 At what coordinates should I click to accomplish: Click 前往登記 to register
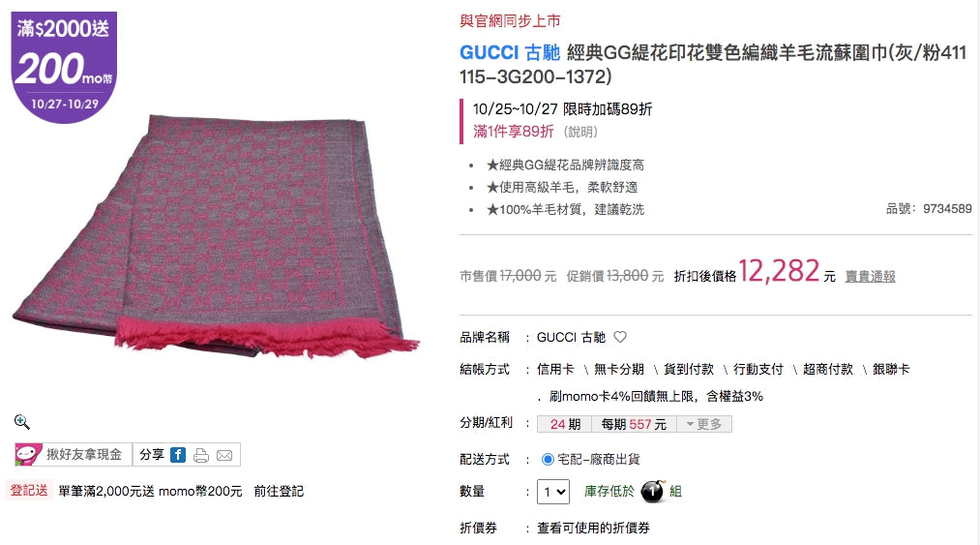[x=279, y=491]
